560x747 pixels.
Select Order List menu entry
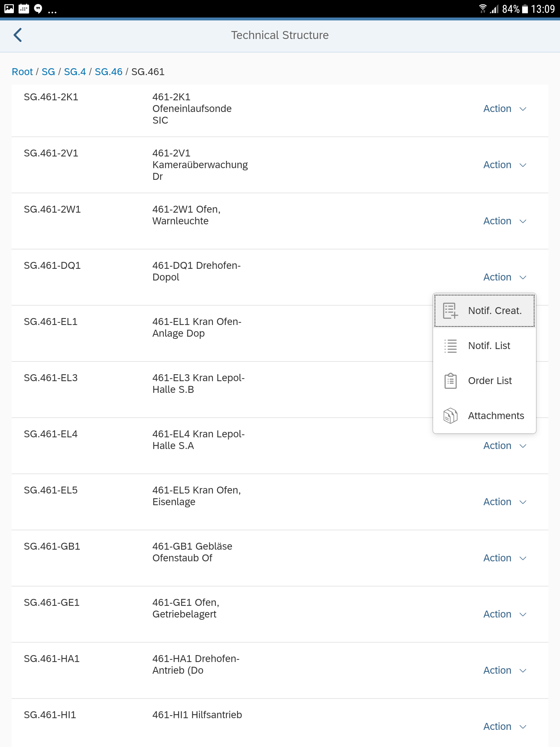(x=484, y=381)
